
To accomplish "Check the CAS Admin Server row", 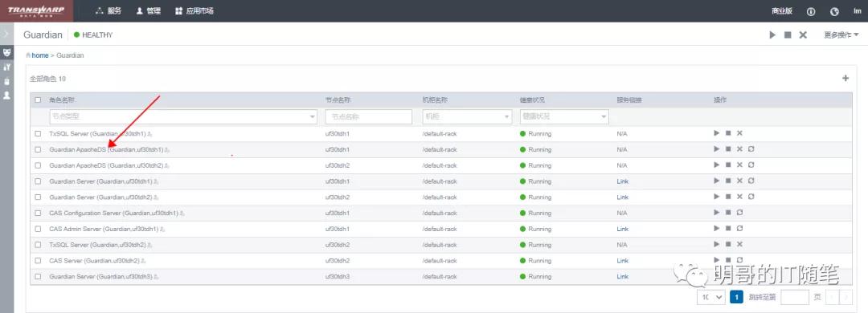I will 38,229.
